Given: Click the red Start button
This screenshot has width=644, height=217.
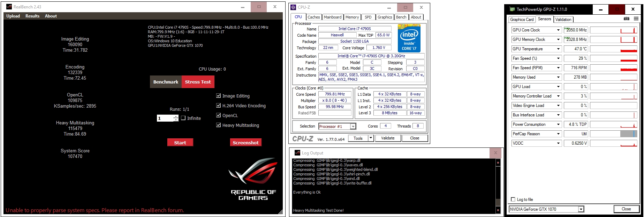Looking at the screenshot, I should click(x=180, y=143).
